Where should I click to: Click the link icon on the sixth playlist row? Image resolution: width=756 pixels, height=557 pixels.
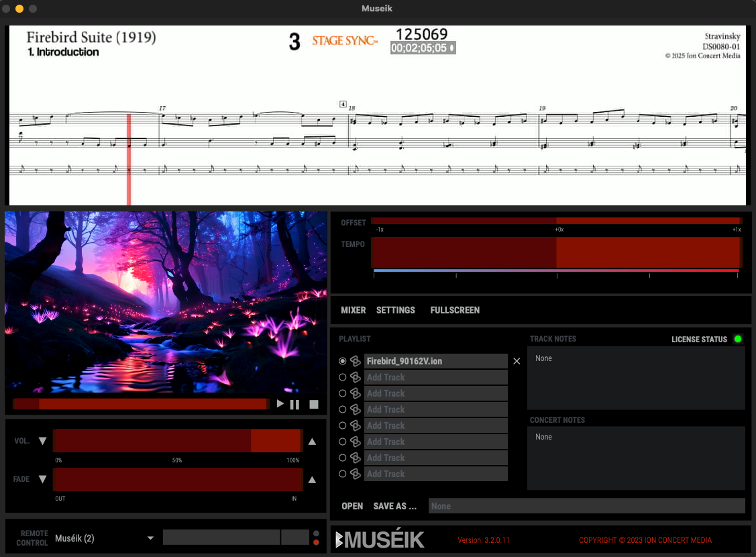point(356,442)
